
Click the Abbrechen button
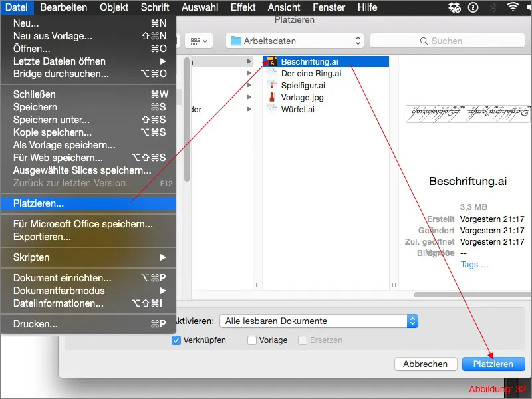(x=426, y=364)
